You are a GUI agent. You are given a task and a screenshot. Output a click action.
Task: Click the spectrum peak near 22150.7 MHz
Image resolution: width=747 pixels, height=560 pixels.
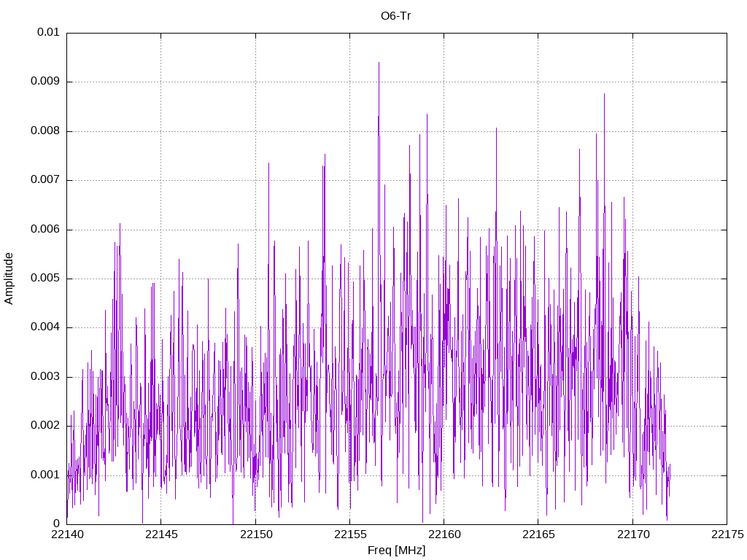click(268, 163)
